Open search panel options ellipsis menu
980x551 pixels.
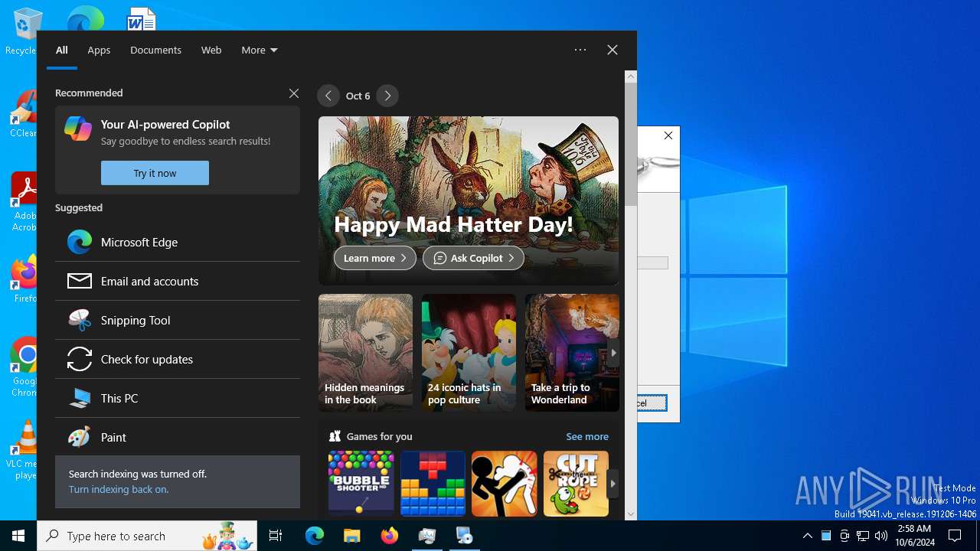580,50
